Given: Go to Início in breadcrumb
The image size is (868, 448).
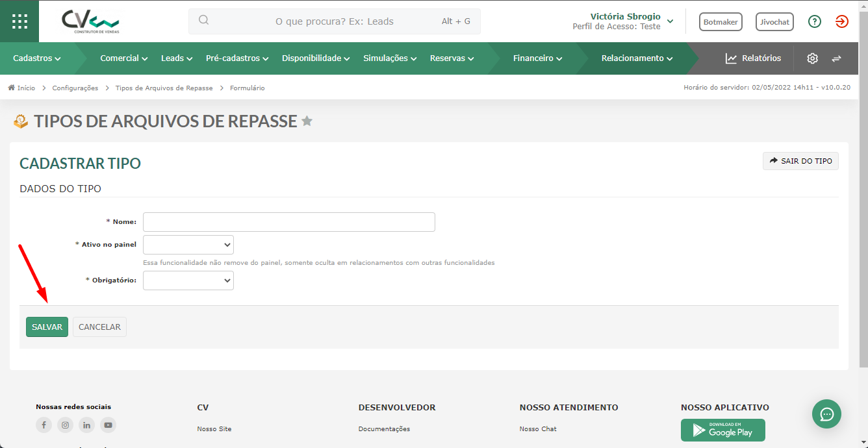Looking at the screenshot, I should click(22, 88).
